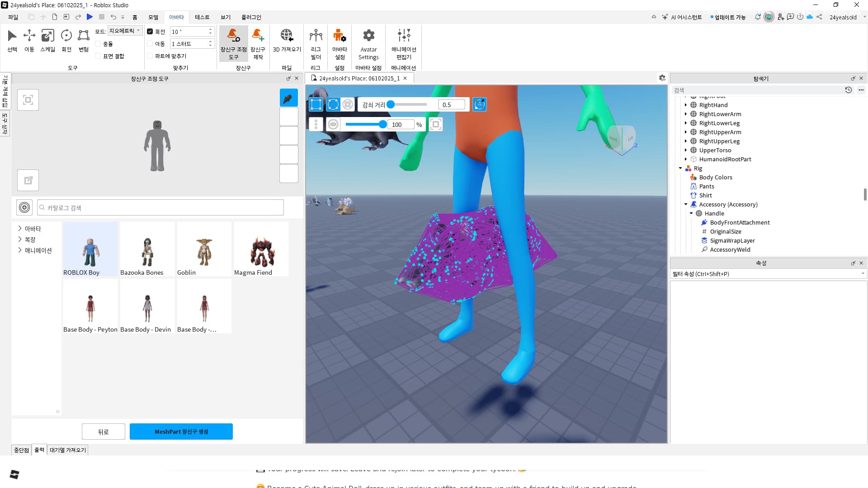This screenshot has width=868, height=488.
Task: Click 업데이트 가능 update available link
Action: point(728,17)
